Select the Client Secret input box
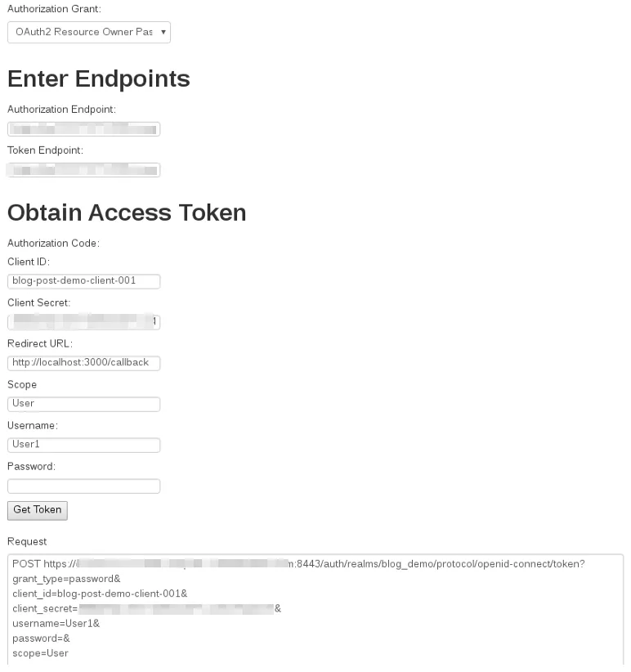Screen dimensions: 631x672 [x=83, y=322]
